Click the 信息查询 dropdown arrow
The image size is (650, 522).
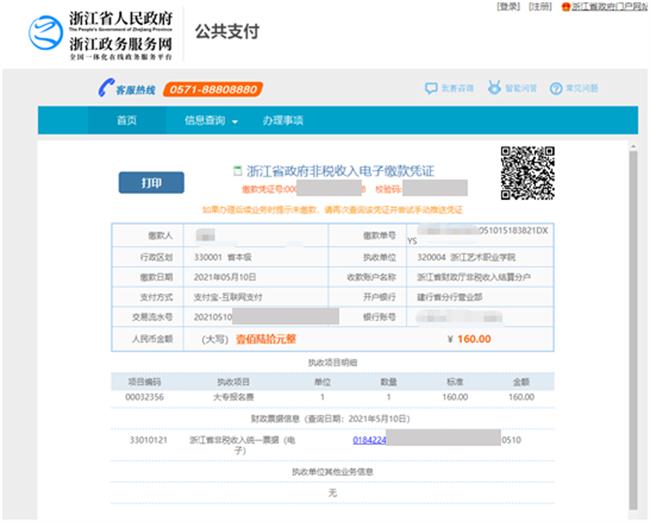point(236,122)
